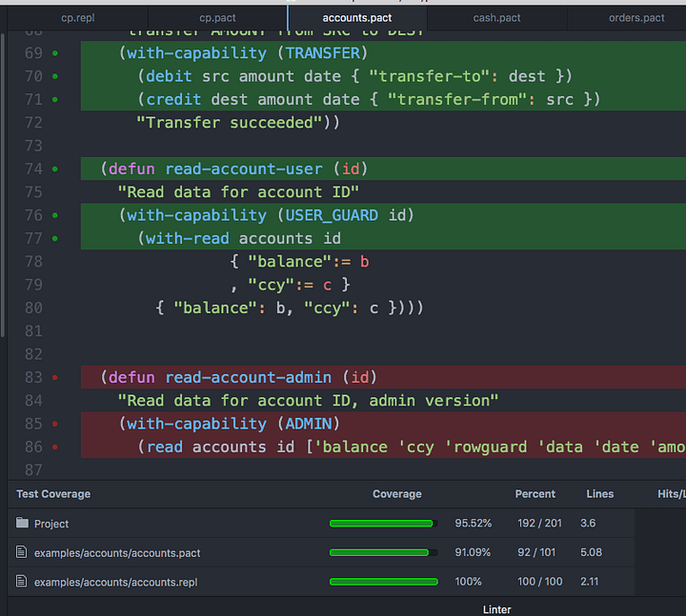Viewport: 686px width, 616px height.
Task: Click the credit call on line 71
Action: point(173,100)
